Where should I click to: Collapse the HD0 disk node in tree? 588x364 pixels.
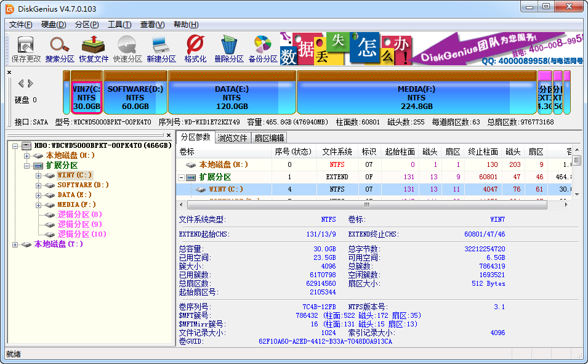click(15, 146)
